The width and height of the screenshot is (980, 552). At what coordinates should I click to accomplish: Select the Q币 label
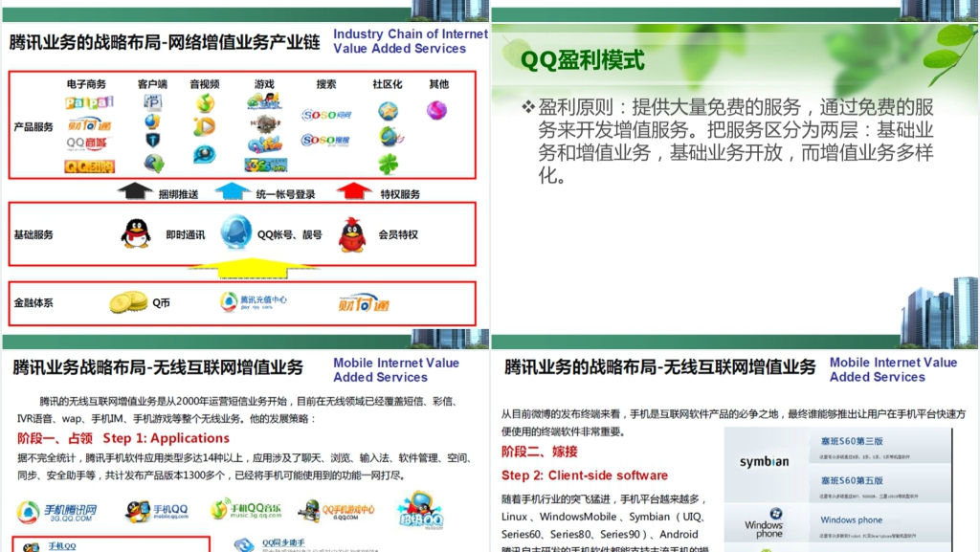click(x=161, y=303)
